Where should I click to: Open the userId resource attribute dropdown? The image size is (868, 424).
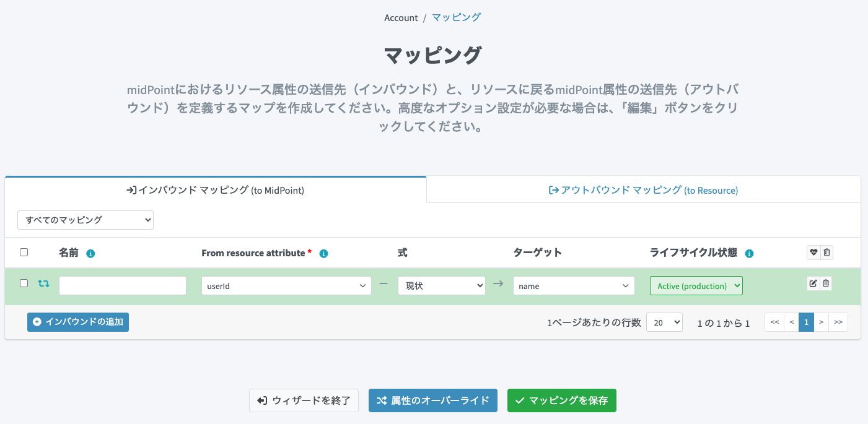pyautogui.click(x=286, y=285)
